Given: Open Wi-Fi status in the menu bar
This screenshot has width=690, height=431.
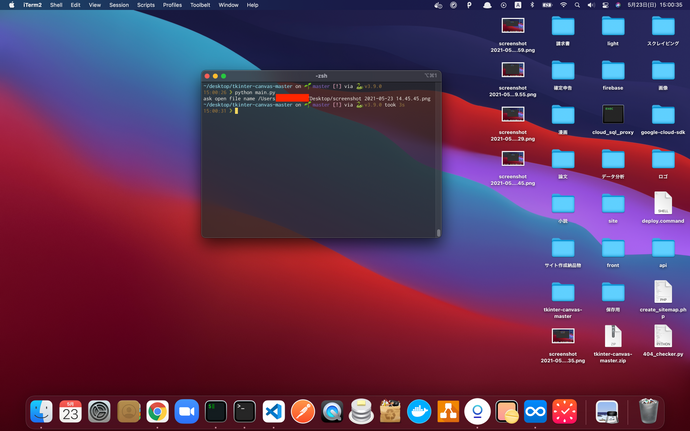Looking at the screenshot, I should click(562, 5).
